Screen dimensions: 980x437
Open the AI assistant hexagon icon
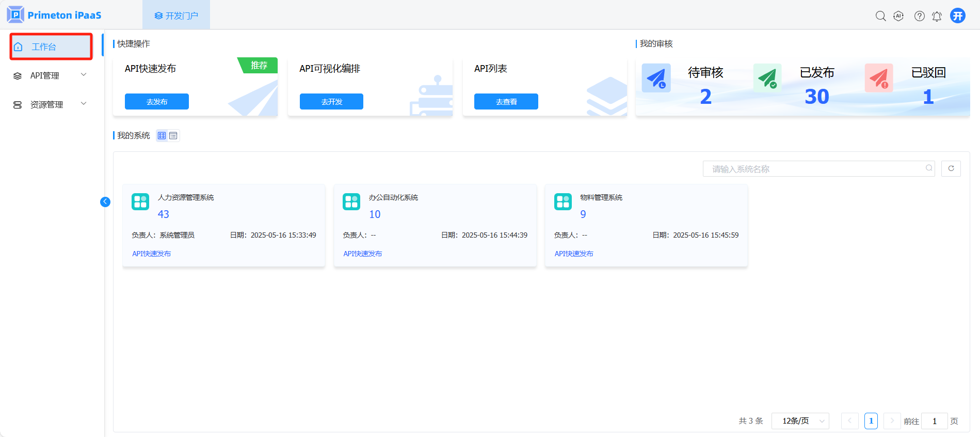tap(898, 16)
